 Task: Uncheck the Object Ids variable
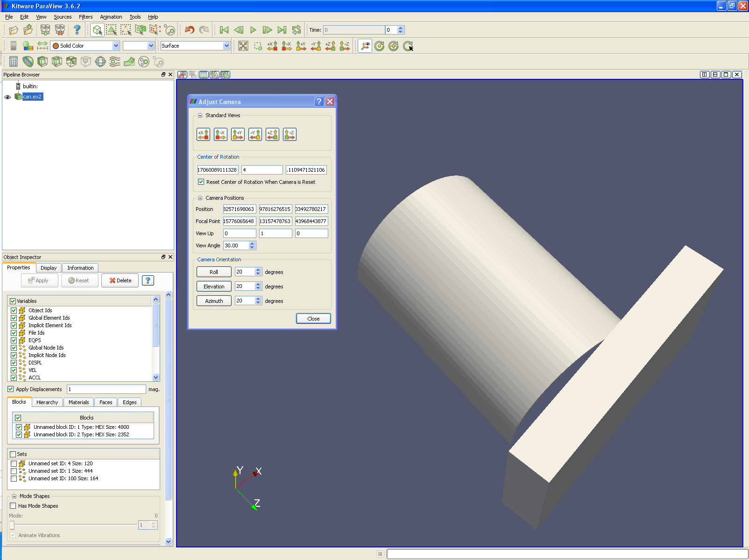tap(14, 310)
